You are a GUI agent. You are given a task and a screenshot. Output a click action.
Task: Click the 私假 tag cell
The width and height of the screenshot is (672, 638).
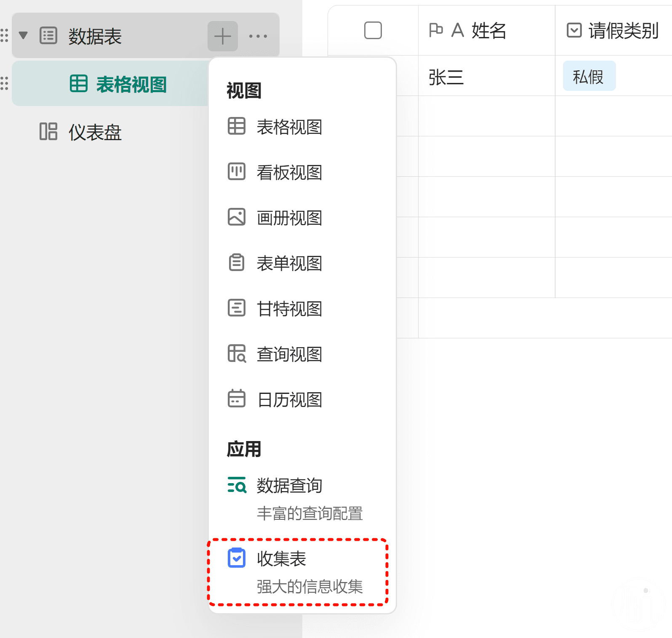point(589,77)
